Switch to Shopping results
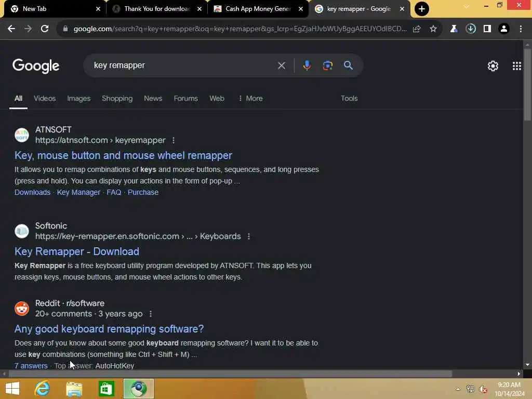This screenshot has height=399, width=532. [x=117, y=98]
